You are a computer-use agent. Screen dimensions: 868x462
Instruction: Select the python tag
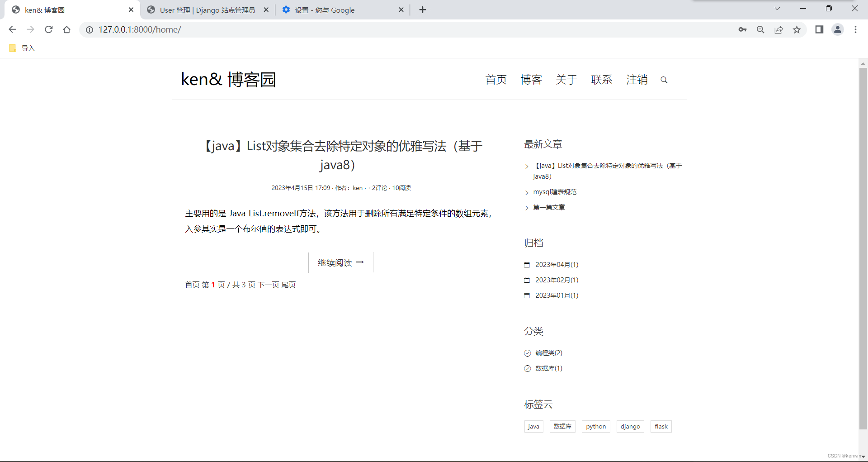point(596,427)
